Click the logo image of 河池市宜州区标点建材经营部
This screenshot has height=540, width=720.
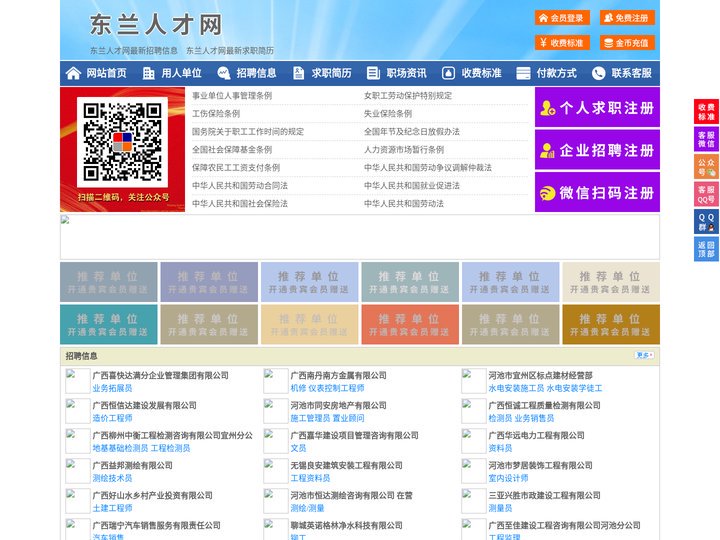click(473, 381)
